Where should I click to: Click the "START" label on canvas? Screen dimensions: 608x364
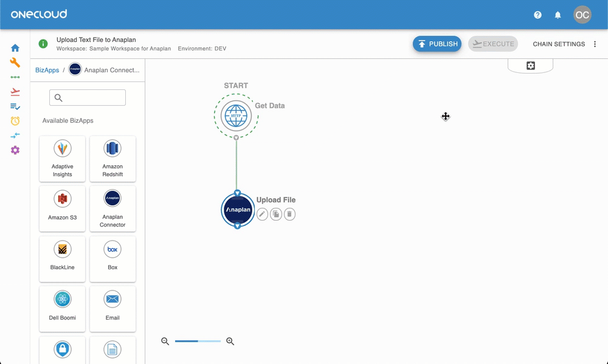click(x=236, y=86)
